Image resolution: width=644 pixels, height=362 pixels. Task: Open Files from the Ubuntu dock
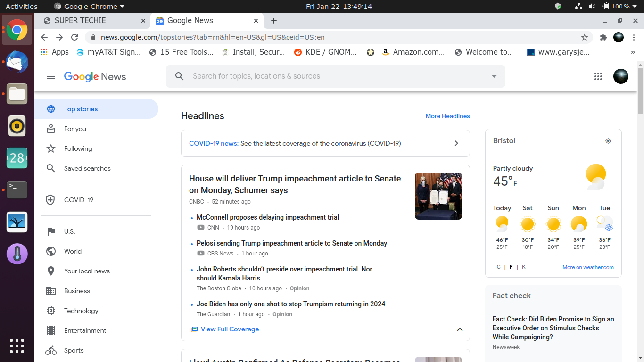pos(17,94)
